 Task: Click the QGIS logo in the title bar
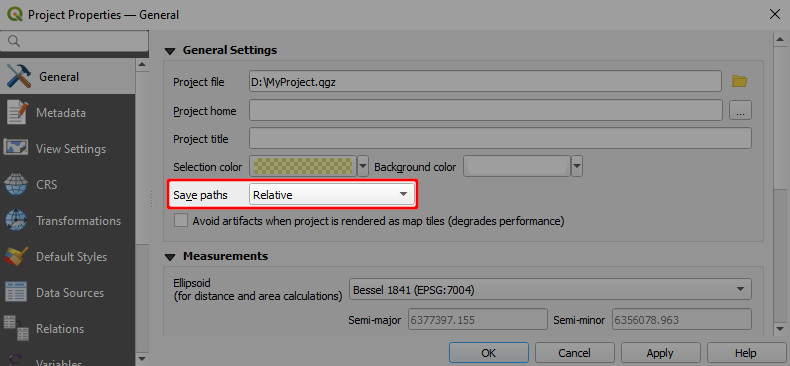[x=14, y=15]
